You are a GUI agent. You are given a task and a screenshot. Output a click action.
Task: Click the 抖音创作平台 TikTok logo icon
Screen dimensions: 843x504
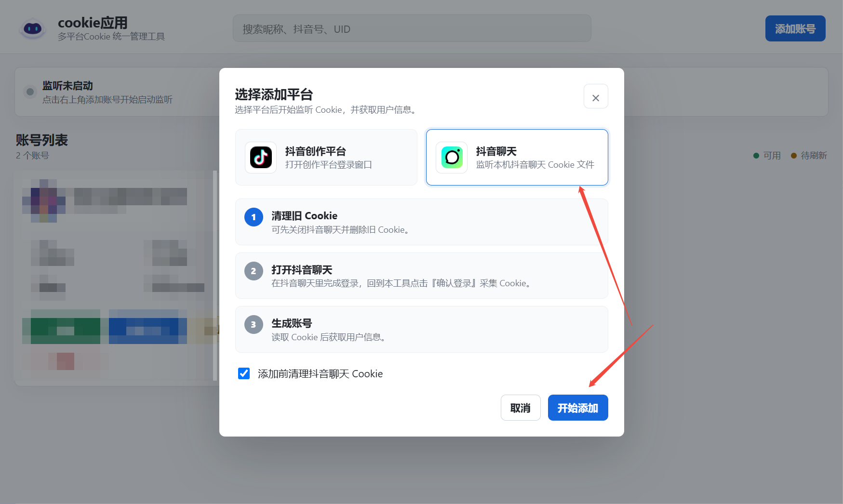[261, 158]
